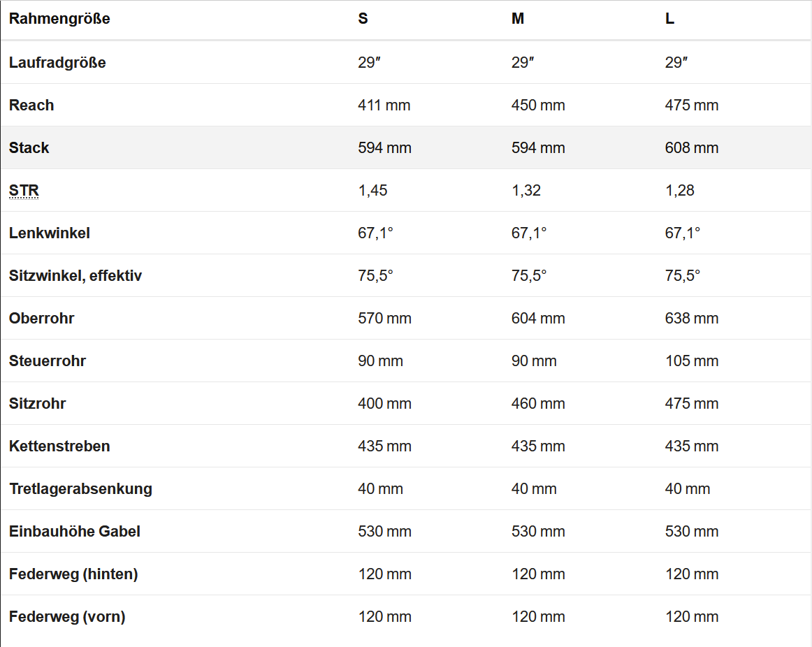Screen dimensions: 812x647
Task: Click the Kettenstreben row label
Action: (59, 446)
